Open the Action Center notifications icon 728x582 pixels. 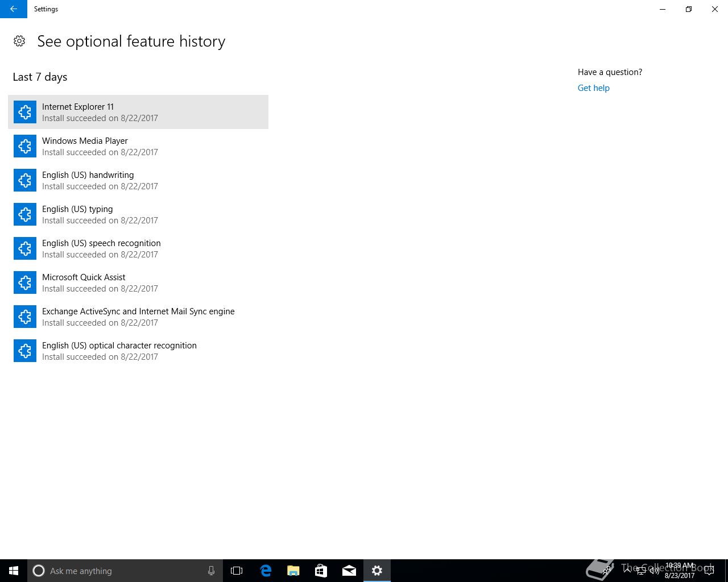[709, 571]
